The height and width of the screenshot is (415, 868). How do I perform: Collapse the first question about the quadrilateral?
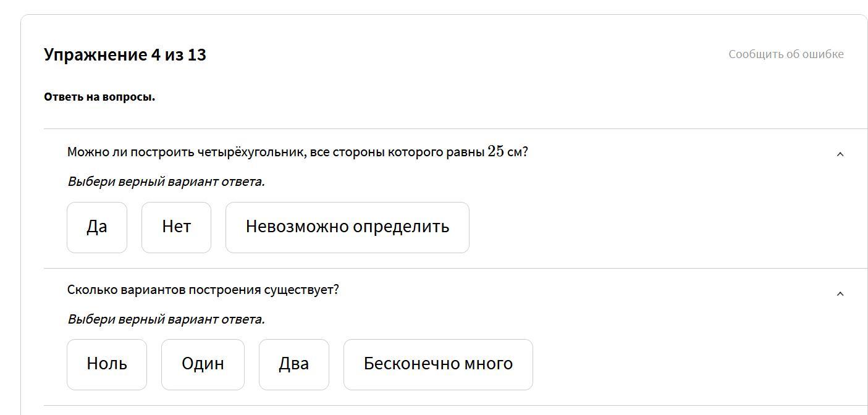pyautogui.click(x=840, y=154)
